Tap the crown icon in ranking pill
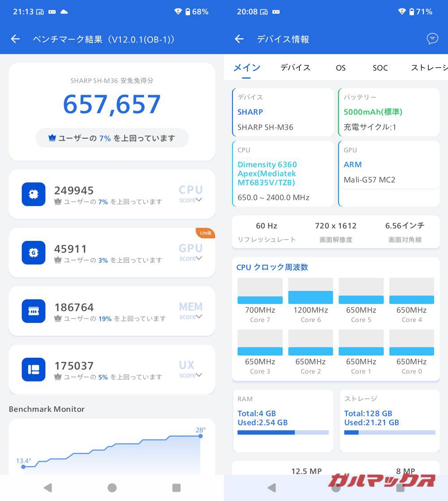The width and height of the screenshot is (448, 501). coord(52,138)
